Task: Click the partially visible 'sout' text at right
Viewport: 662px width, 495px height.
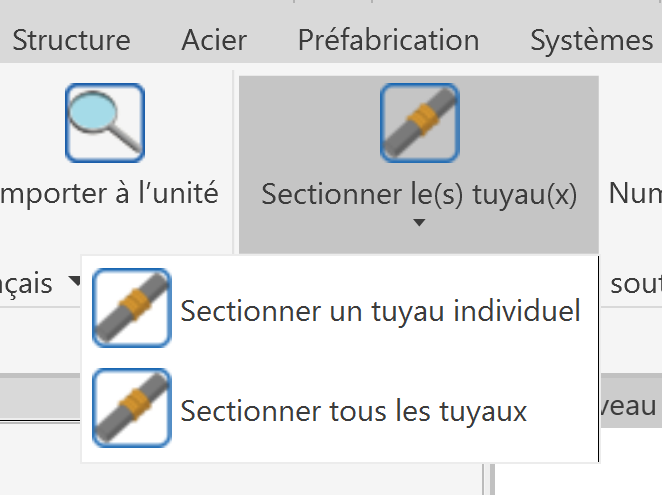Action: click(636, 284)
